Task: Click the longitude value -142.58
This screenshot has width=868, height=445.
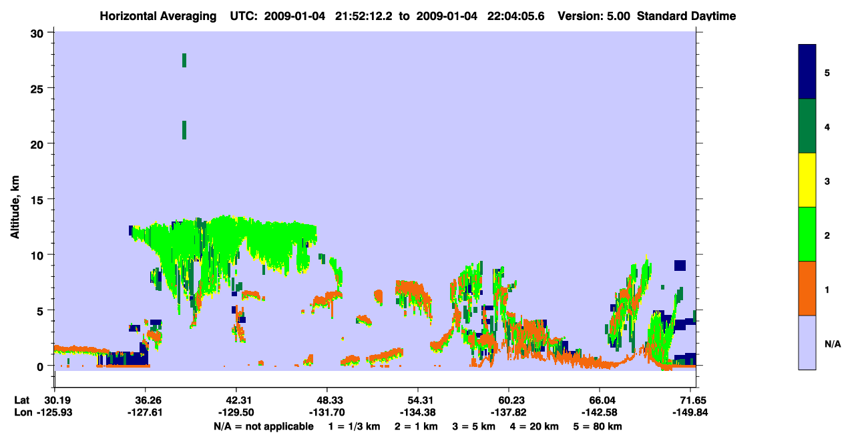Action: [x=600, y=413]
